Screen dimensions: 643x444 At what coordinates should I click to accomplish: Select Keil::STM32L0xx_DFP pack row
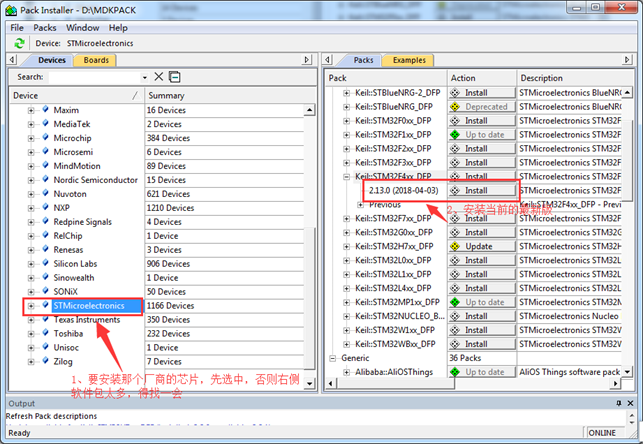click(393, 260)
